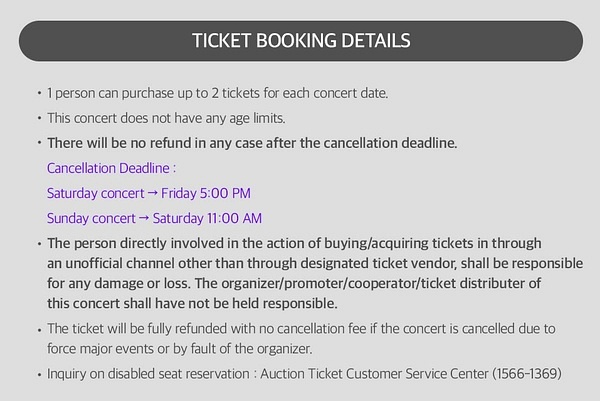This screenshot has width=600, height=401.
Task: Click bullet point before '1 person can purchase'
Action: [39, 93]
